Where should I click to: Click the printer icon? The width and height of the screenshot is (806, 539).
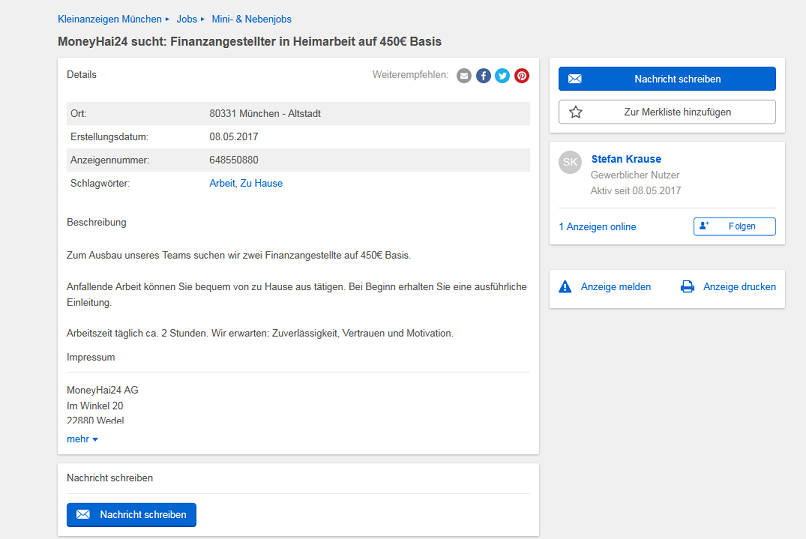click(x=687, y=287)
